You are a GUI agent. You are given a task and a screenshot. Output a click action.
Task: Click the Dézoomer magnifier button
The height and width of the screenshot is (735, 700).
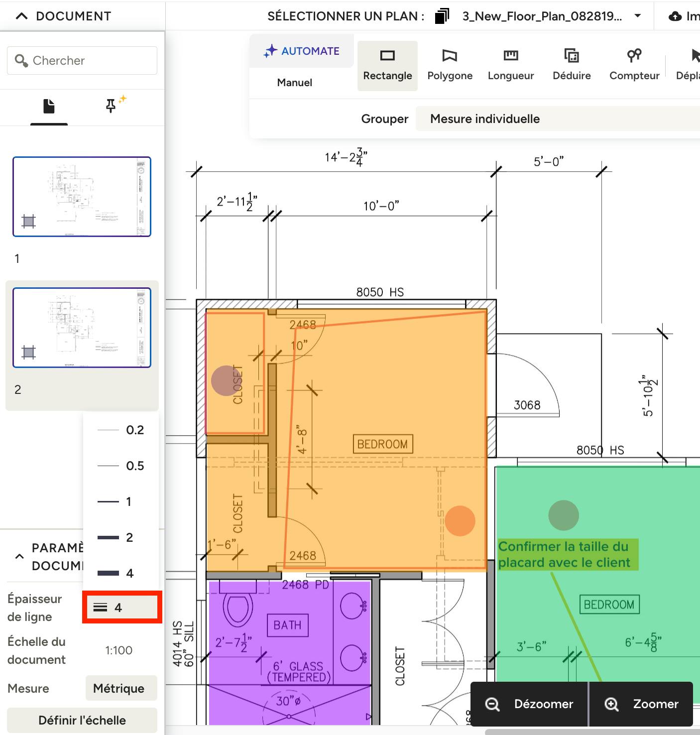tap(529, 704)
